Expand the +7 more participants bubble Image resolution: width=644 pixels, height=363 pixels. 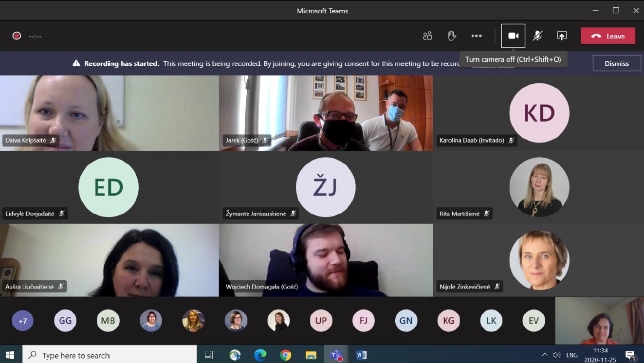click(x=22, y=321)
